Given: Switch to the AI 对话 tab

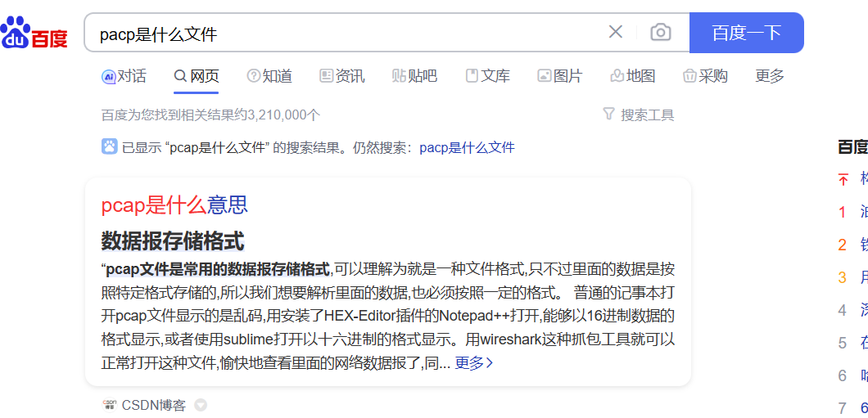Looking at the screenshot, I should click(124, 76).
